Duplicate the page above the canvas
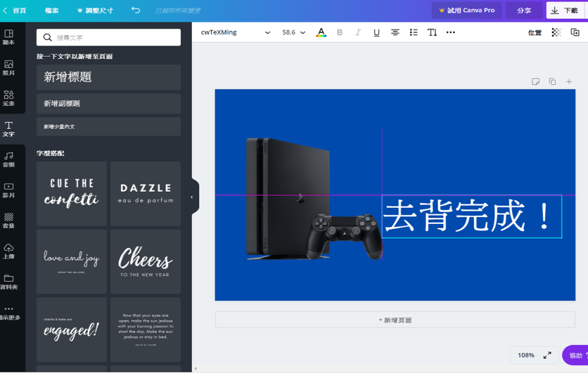 tap(552, 81)
